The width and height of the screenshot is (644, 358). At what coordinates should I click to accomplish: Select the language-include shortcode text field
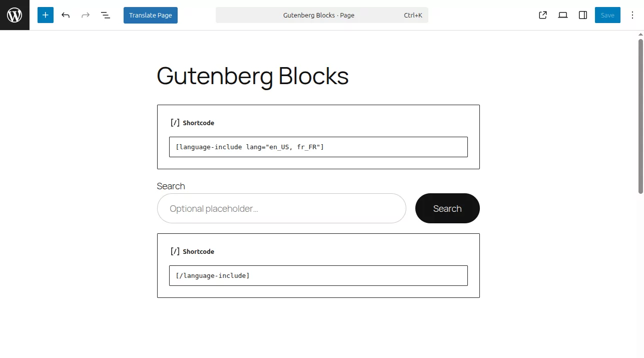point(318,147)
